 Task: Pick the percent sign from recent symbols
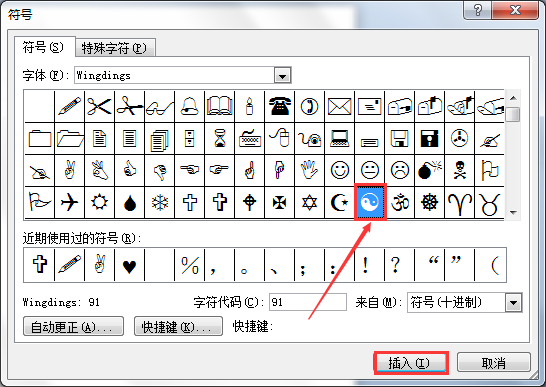tap(189, 265)
